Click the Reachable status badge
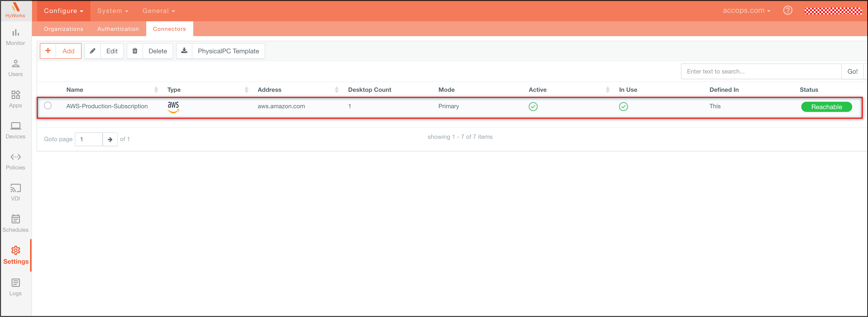The image size is (868, 317). point(827,107)
